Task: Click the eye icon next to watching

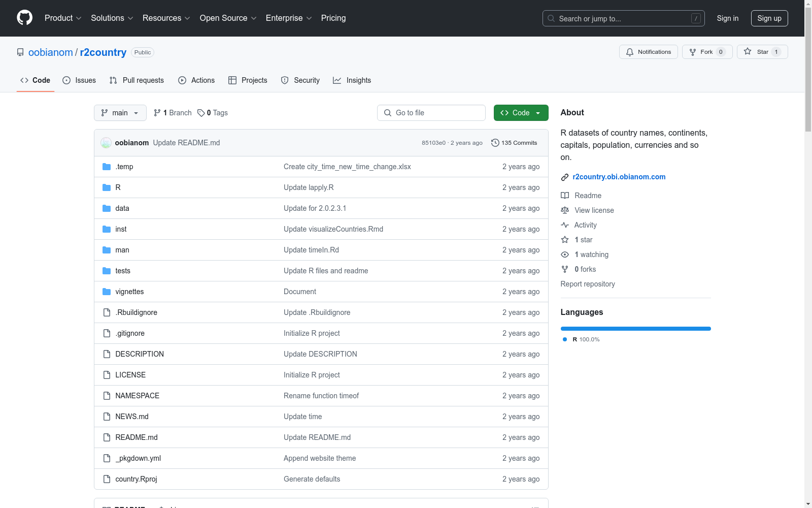Action: click(565, 255)
